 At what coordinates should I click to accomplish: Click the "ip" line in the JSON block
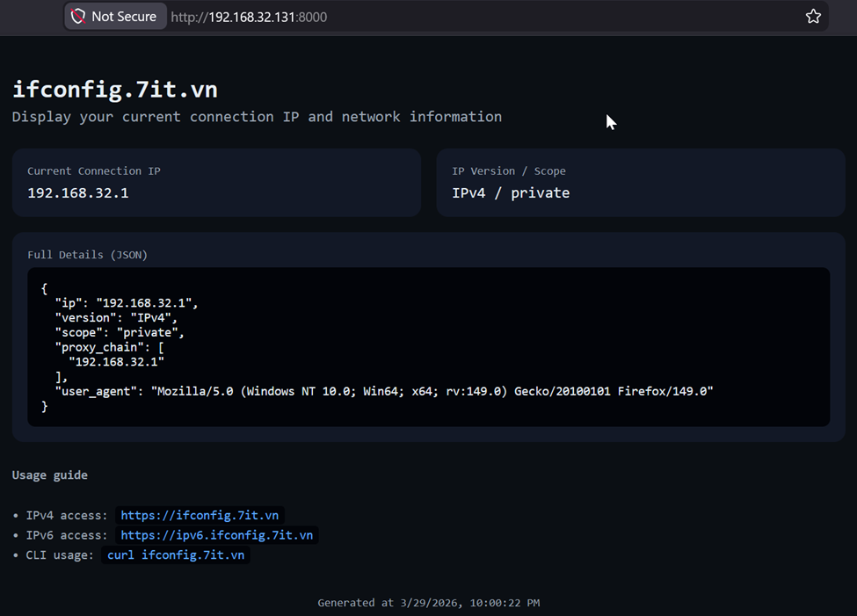[x=127, y=303]
